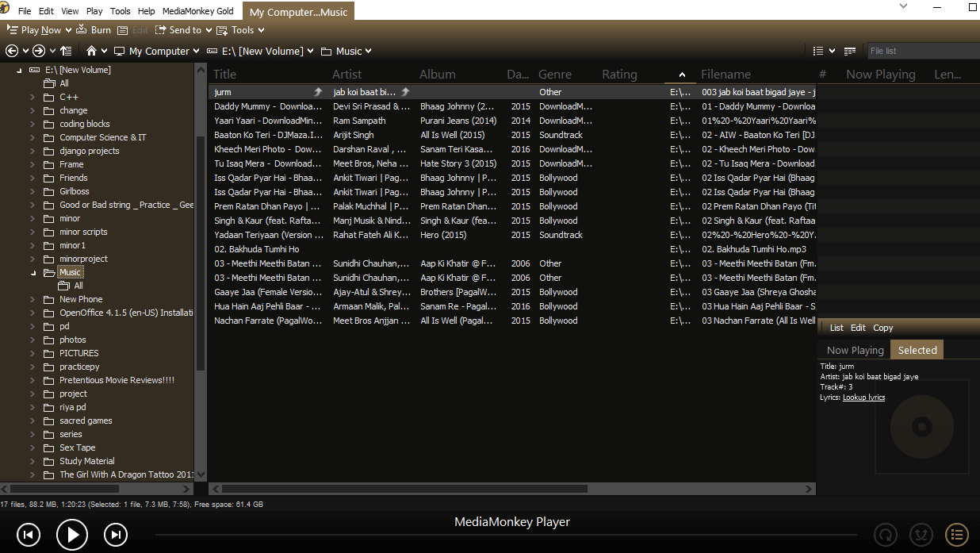Click the Burn toolbar icon
Image resolution: width=980 pixels, height=553 pixels.
[x=94, y=30]
